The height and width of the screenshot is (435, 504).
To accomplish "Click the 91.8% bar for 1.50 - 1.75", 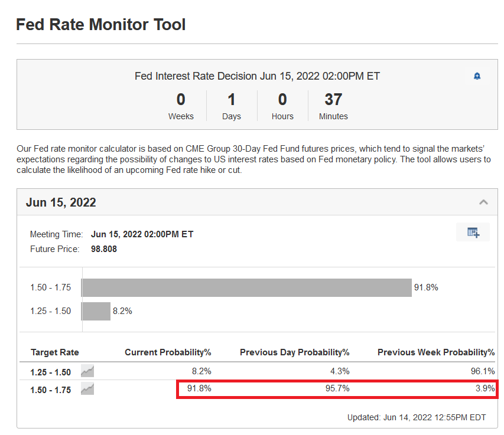I will (246, 287).
